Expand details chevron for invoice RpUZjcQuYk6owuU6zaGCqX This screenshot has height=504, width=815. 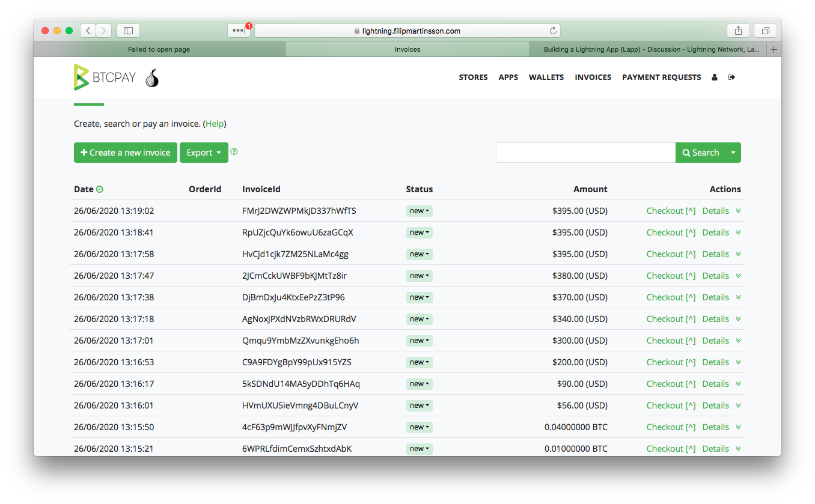[738, 232]
